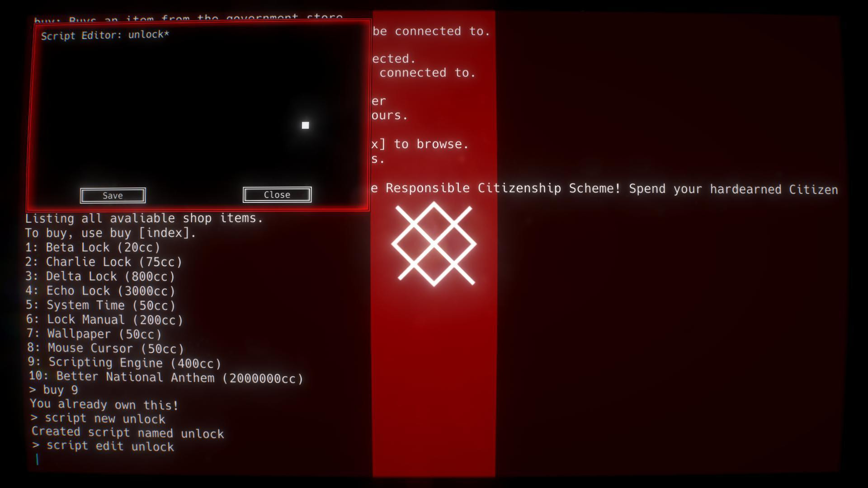Select the '8: Mouse Cursor (50cc)' line
This screenshot has height=488, width=868.
(x=106, y=348)
